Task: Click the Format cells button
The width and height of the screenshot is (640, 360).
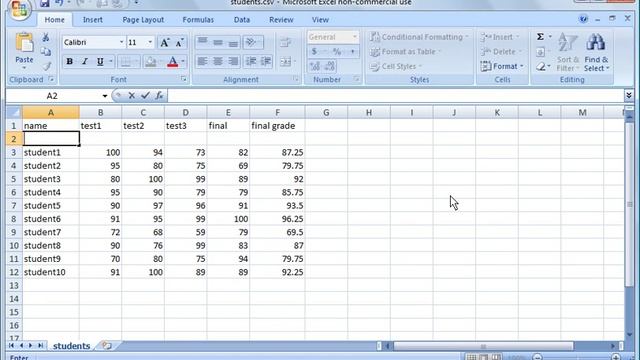Action: tap(502, 66)
